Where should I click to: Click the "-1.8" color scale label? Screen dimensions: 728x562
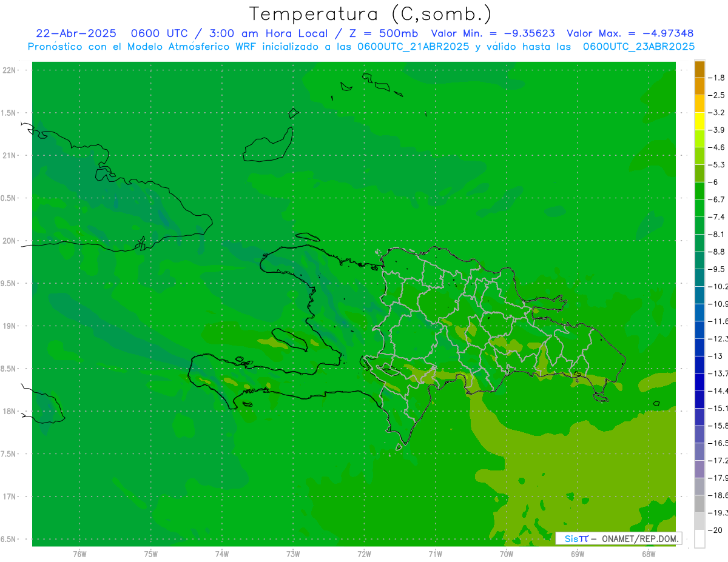(x=717, y=78)
